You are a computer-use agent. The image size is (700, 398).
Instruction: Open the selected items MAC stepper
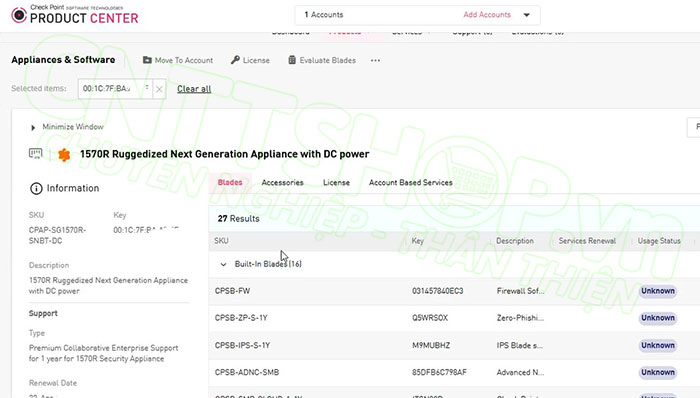(x=147, y=88)
